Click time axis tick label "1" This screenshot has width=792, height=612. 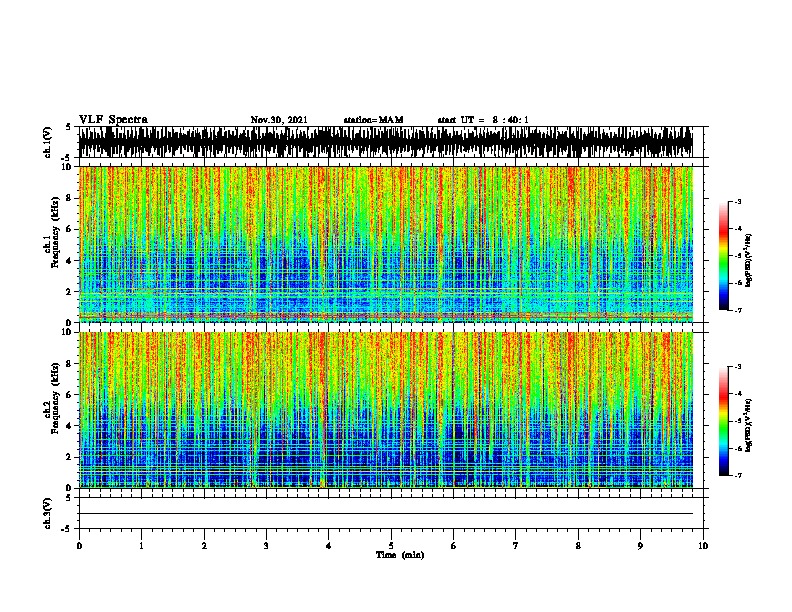click(x=142, y=546)
